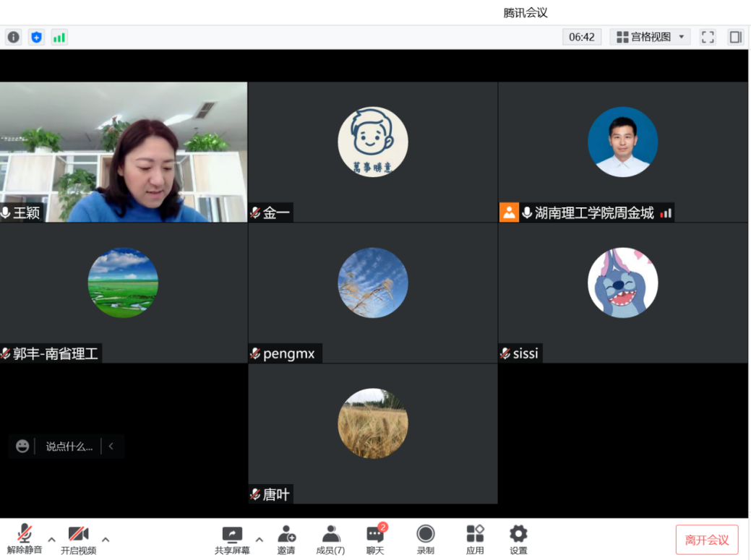The width and height of the screenshot is (751, 560).
Task: Click the emoji reaction smiley face
Action: (22, 447)
